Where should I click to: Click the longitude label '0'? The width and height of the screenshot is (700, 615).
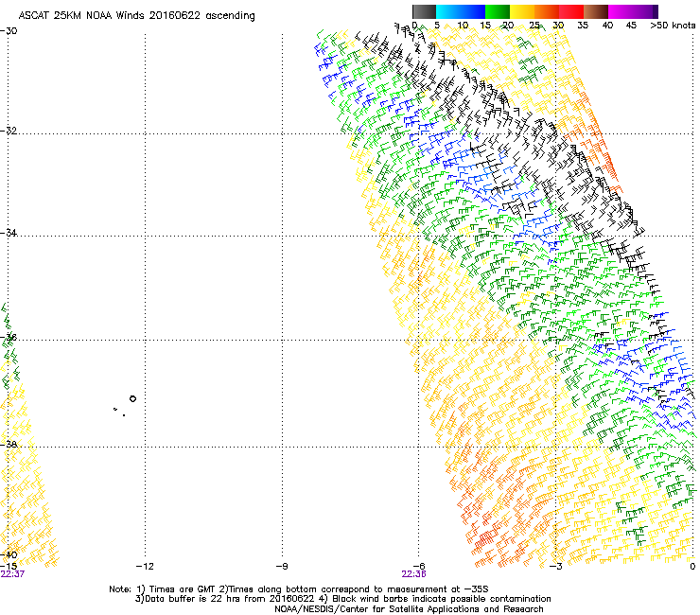pyautogui.click(x=692, y=566)
